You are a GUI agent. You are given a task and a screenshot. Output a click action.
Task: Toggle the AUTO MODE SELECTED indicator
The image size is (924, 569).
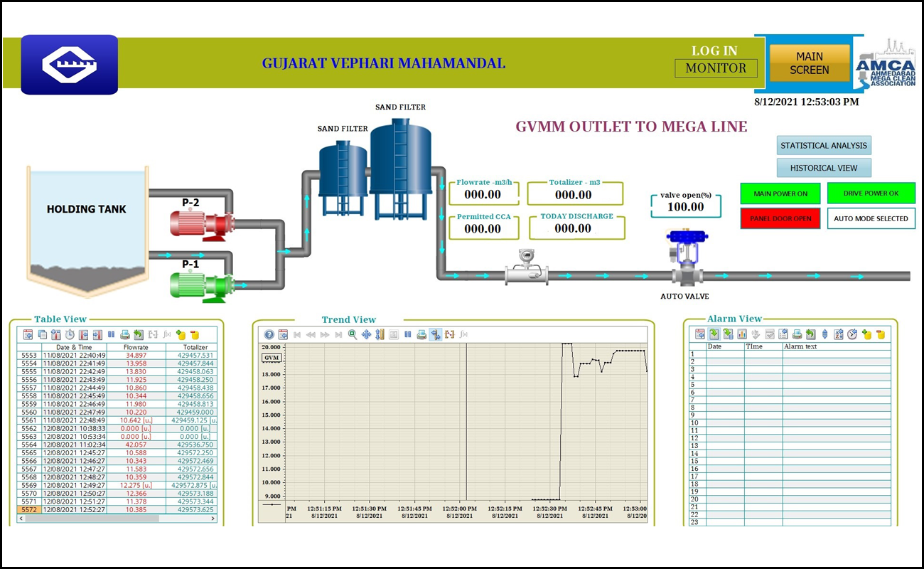click(871, 218)
